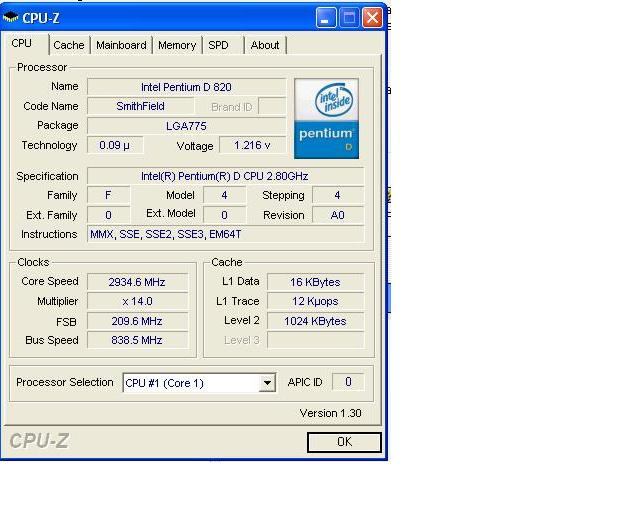Expand the Processor Selection dropdown arrow

pyautogui.click(x=267, y=383)
